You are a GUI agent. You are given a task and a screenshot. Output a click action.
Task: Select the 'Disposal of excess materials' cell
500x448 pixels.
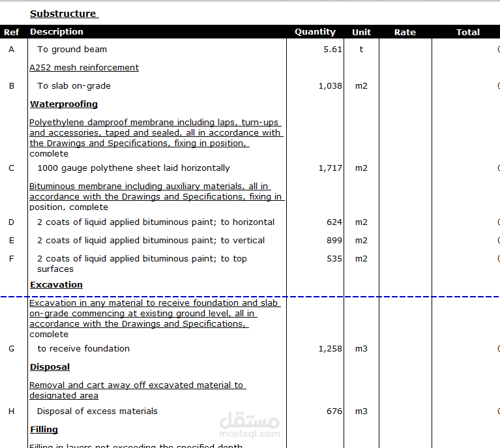tap(97, 411)
